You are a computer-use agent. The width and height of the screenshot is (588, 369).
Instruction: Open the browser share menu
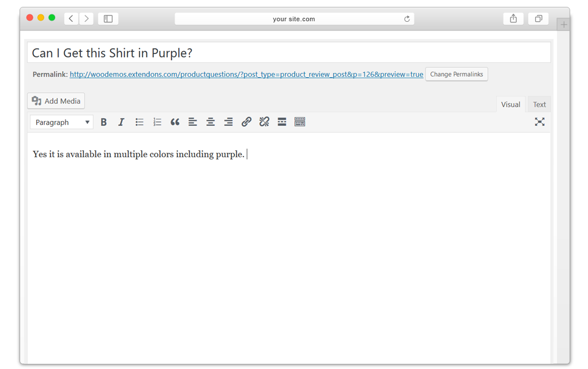click(513, 19)
